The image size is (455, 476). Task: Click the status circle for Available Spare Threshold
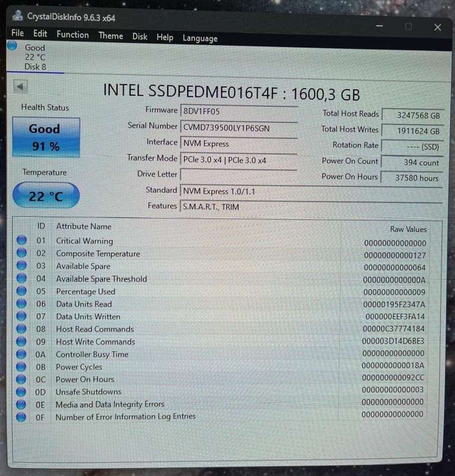coord(21,278)
